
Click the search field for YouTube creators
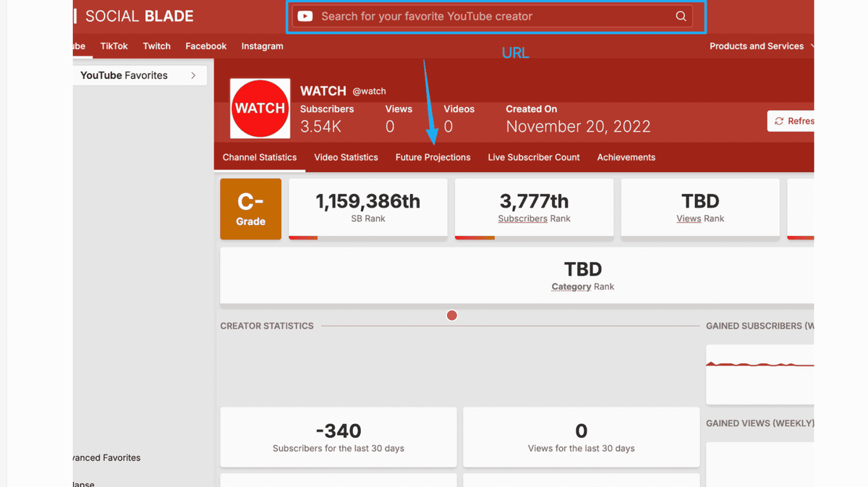(492, 16)
